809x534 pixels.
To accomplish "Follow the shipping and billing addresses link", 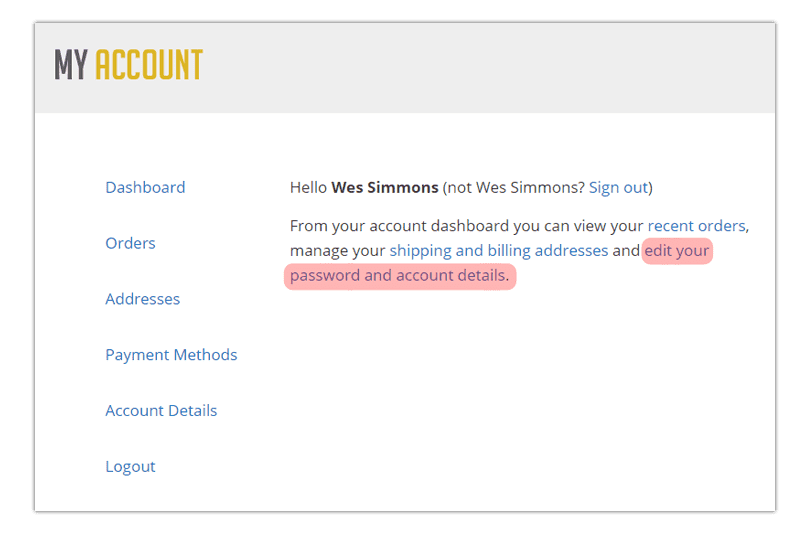I will pos(499,251).
